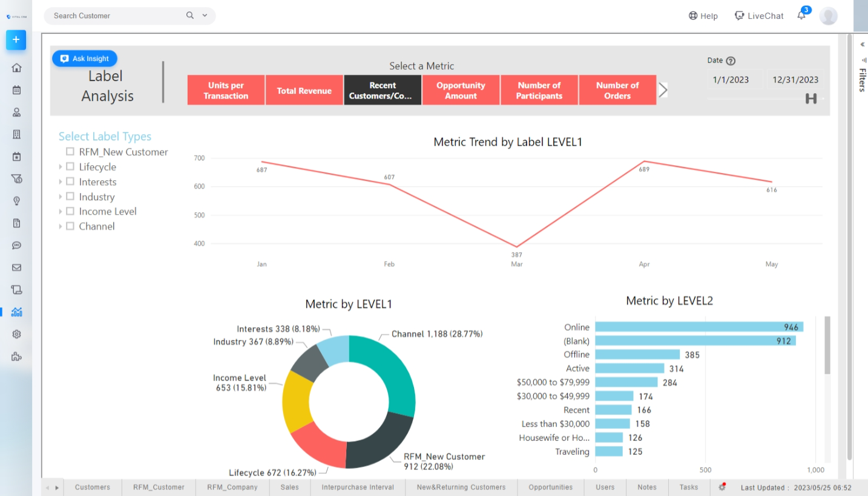The image size is (868, 496).
Task: Expand the Income Level tree arrow
Action: (x=61, y=212)
